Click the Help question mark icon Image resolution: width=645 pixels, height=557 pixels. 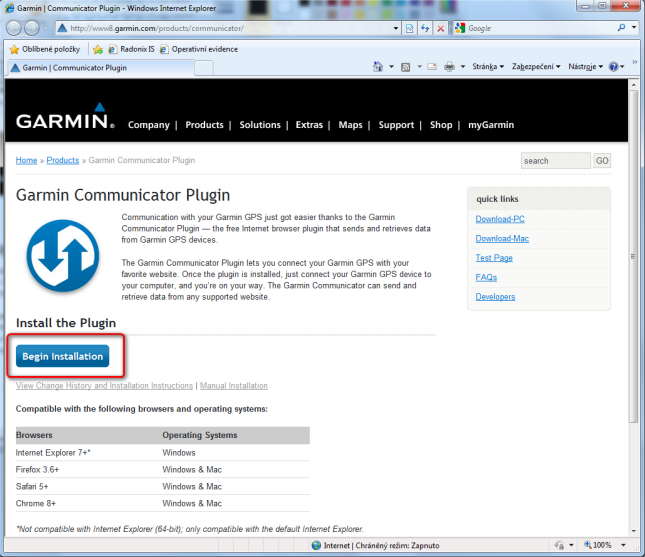613,67
